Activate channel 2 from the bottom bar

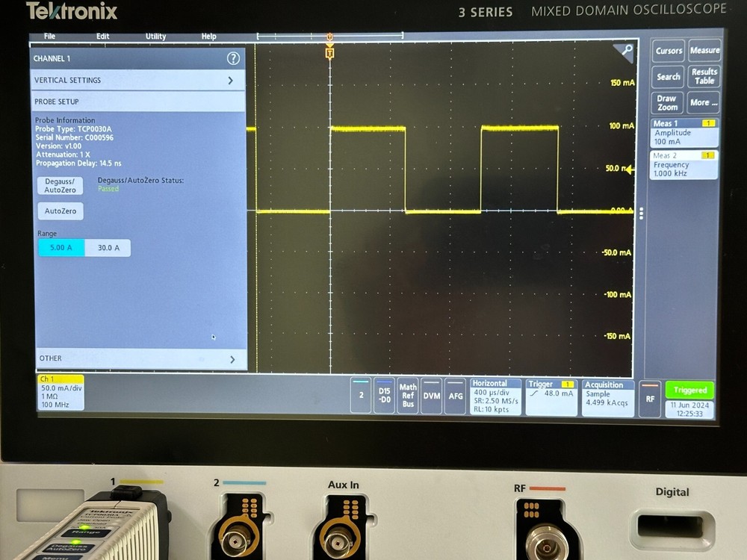tap(361, 396)
